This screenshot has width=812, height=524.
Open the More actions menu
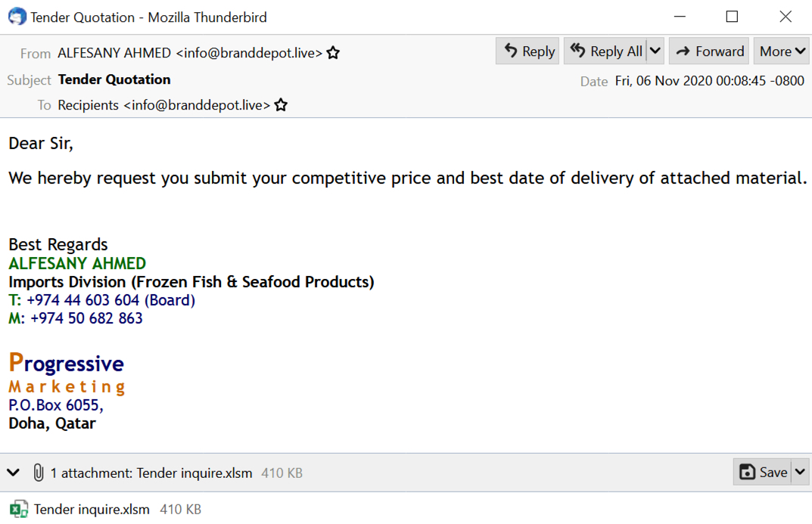tap(782, 51)
